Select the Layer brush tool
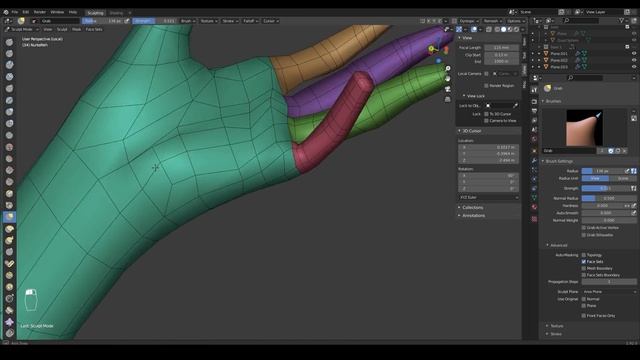 point(9,100)
